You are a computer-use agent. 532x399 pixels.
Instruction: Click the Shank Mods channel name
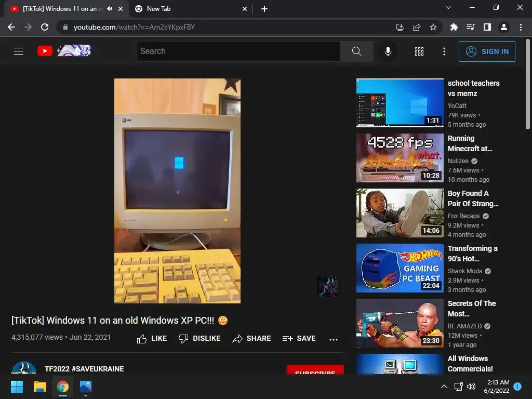(x=464, y=271)
